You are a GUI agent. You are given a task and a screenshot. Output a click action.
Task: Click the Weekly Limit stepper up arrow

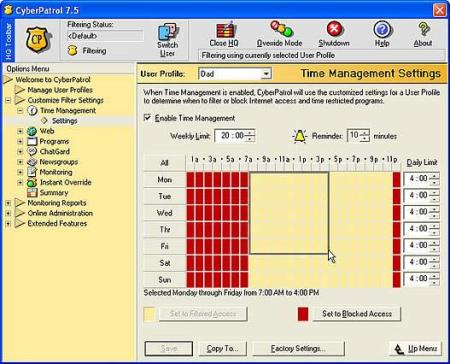[250, 133]
